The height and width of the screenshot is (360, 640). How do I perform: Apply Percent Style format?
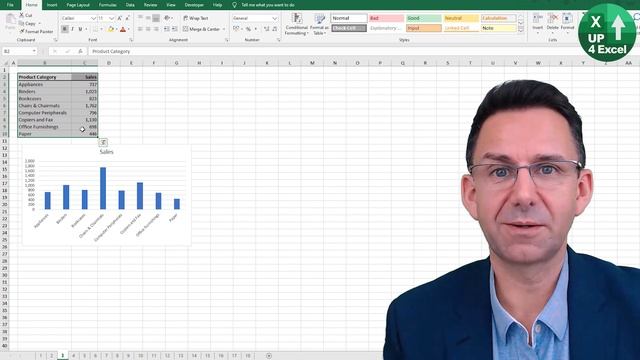pyautogui.click(x=248, y=29)
